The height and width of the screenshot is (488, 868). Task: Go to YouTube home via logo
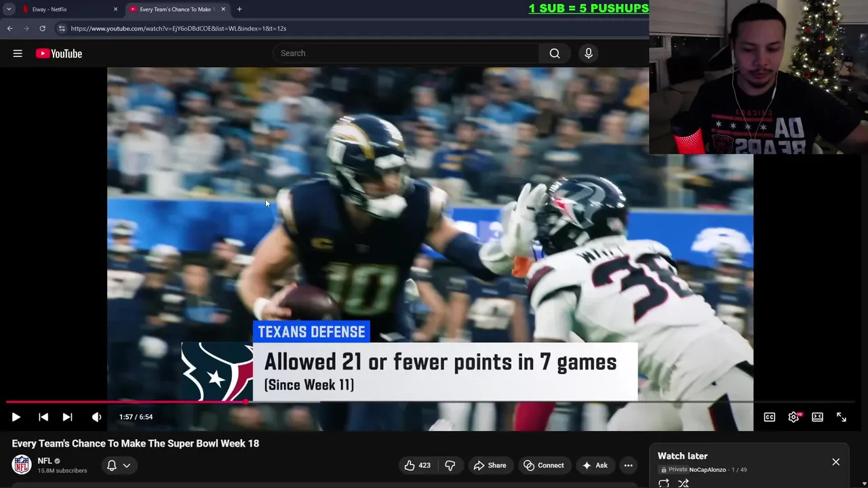(x=59, y=54)
